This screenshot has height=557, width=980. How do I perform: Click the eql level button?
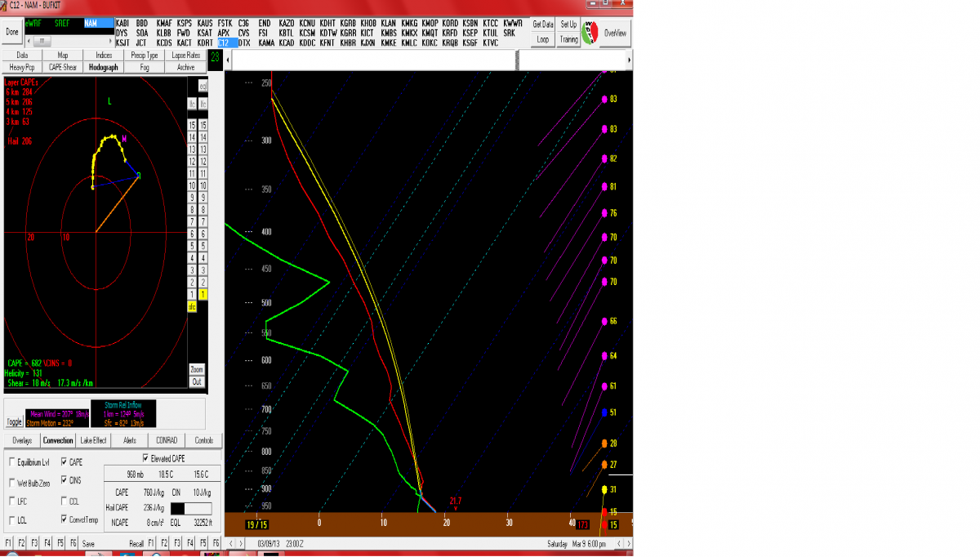(203, 86)
